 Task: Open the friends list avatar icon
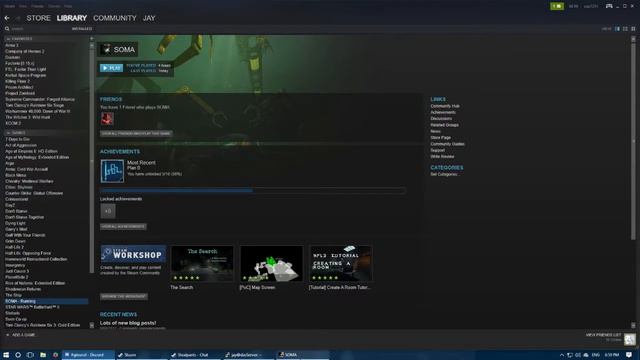630,339
